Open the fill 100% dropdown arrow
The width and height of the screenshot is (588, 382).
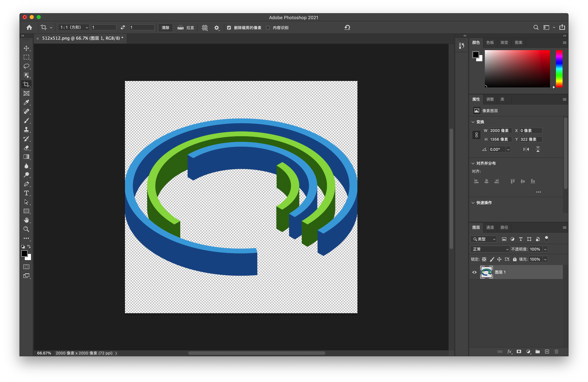[x=545, y=259]
